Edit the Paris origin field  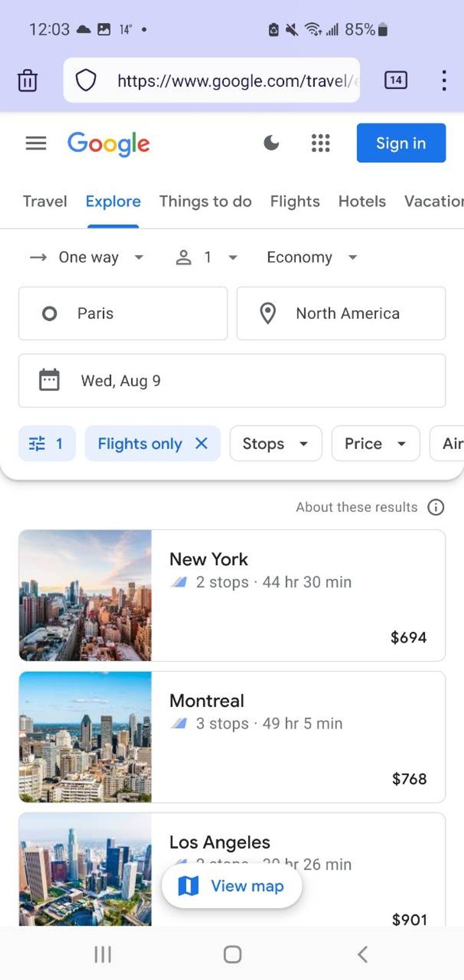pos(123,313)
